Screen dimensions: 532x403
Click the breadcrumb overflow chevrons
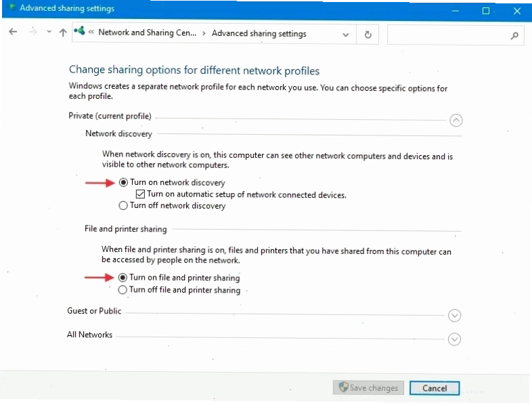pos(91,33)
